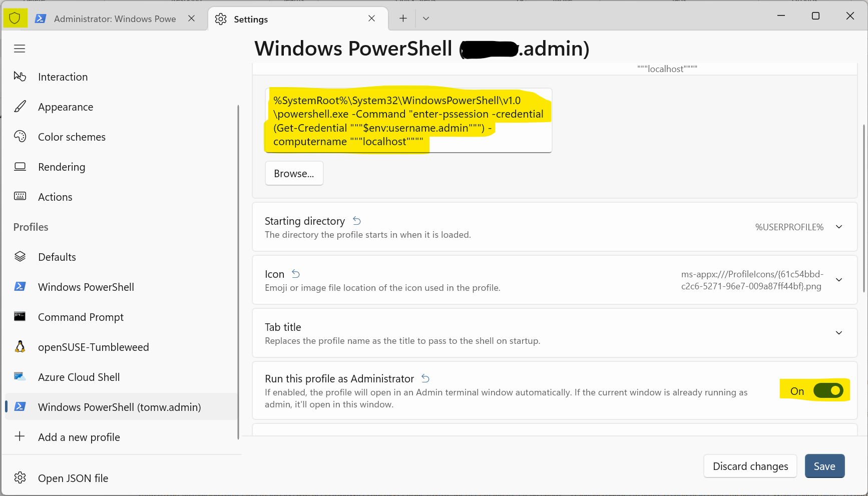Add a new profile with the plus icon
Viewport: 868px width, 496px height.
tap(79, 437)
